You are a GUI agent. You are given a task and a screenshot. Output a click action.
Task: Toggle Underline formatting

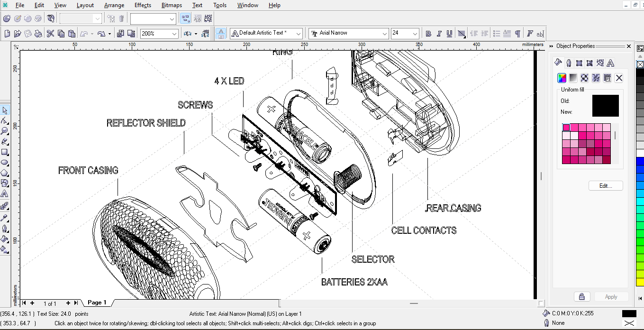[x=449, y=34]
